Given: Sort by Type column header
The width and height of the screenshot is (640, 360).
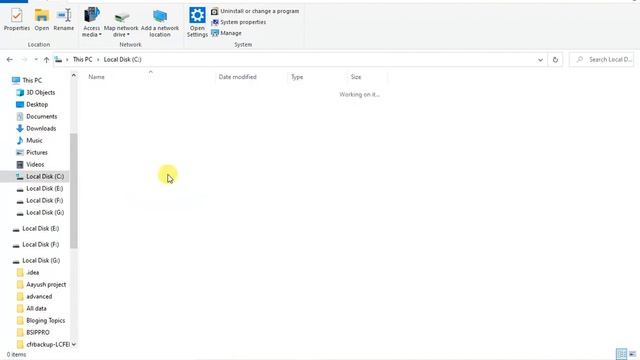Looking at the screenshot, I should (x=297, y=77).
